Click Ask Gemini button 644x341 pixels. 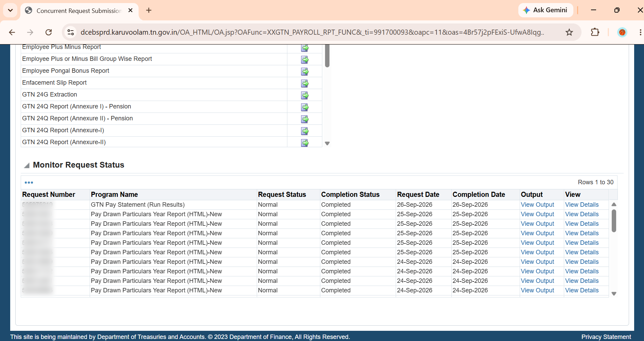coord(545,10)
